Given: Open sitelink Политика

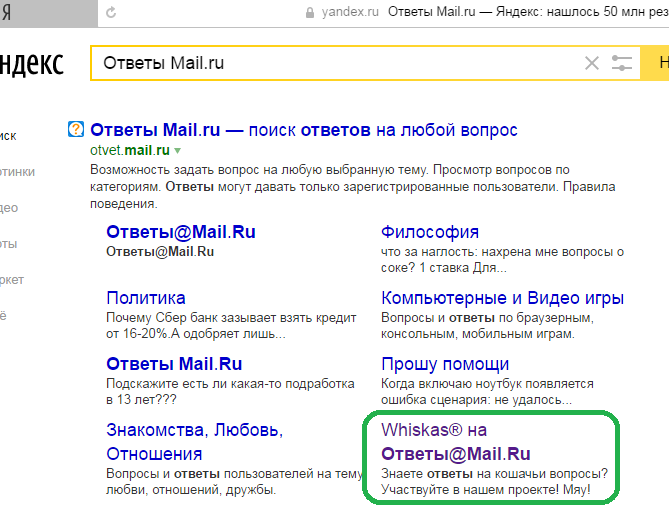Looking at the screenshot, I should (146, 298).
